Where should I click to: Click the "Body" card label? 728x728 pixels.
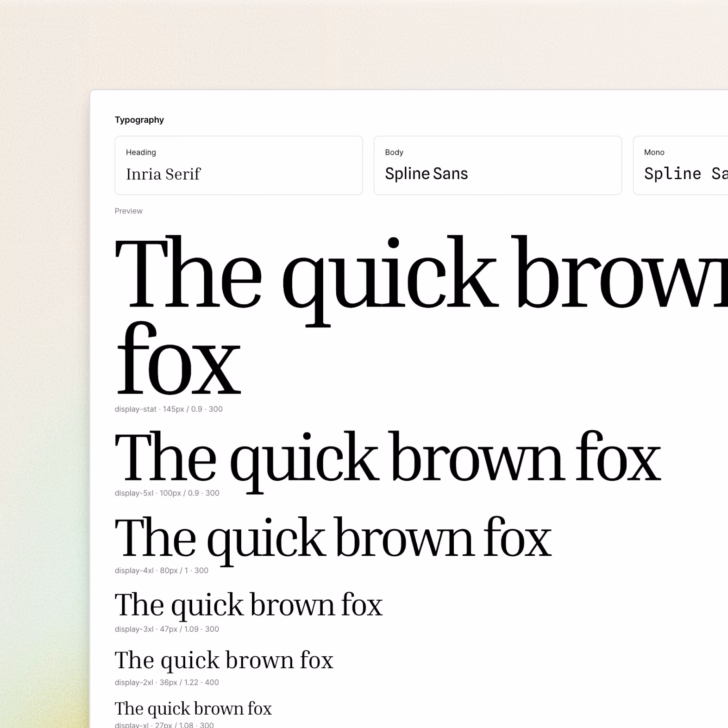(x=394, y=152)
